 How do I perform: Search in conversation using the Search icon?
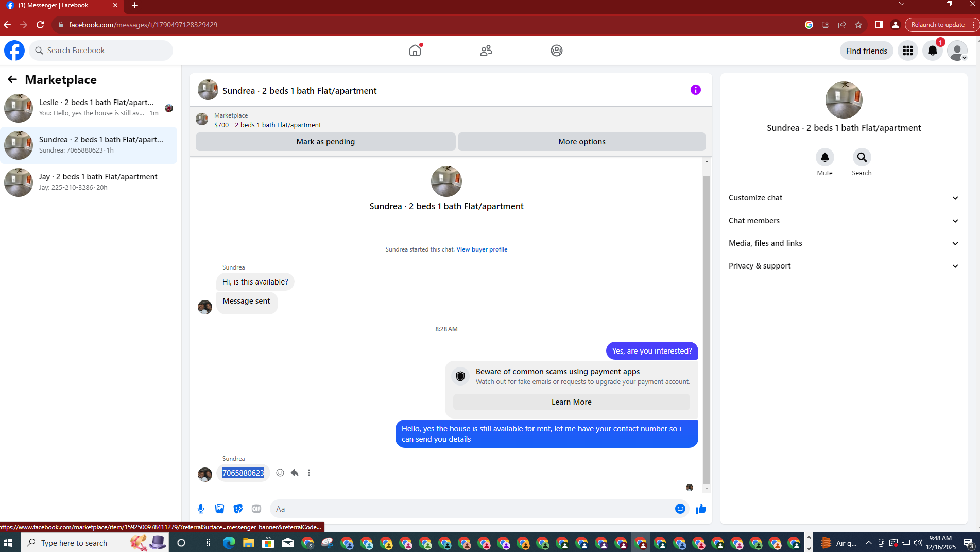[x=862, y=157]
